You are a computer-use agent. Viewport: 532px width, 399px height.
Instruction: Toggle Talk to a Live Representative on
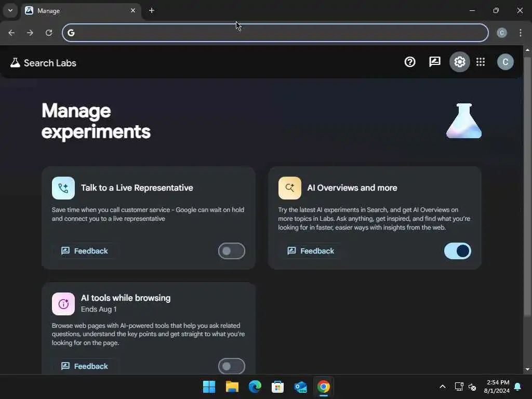pyautogui.click(x=231, y=251)
